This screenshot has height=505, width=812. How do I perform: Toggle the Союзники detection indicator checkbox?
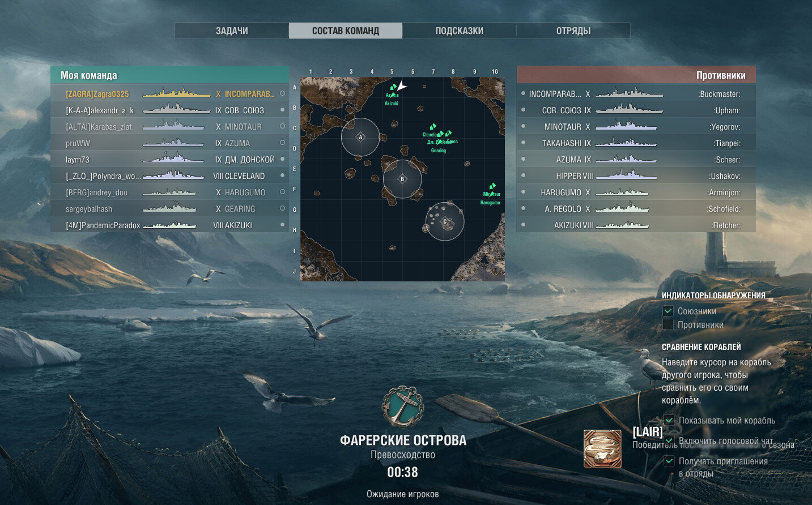coord(668,311)
